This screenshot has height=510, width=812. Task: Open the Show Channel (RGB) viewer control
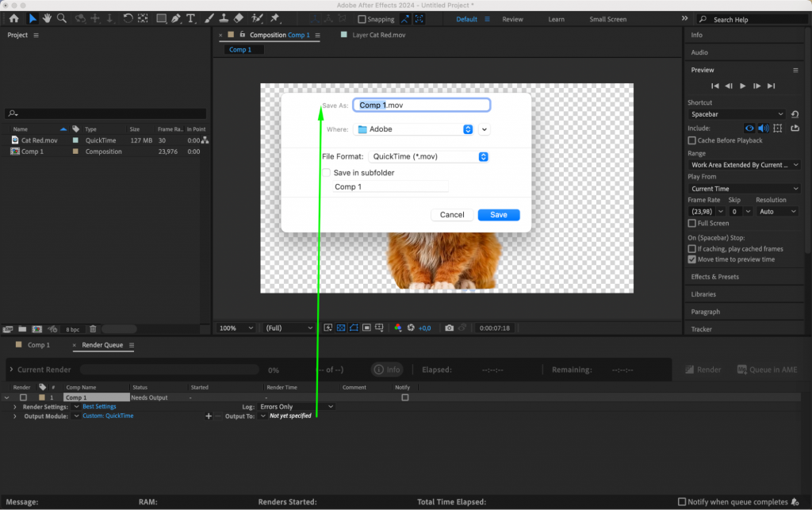click(399, 327)
